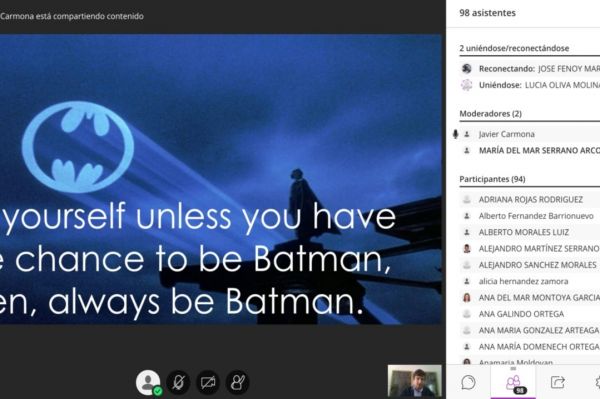The image size is (600, 399).
Task: Open the attendees tab with the 98 badge
Action: coord(513,382)
